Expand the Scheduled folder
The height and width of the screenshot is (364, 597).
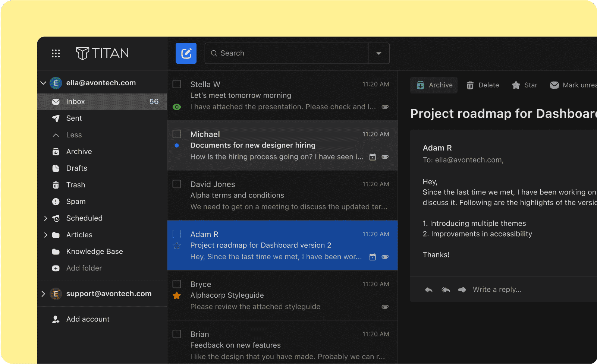pyautogui.click(x=45, y=218)
